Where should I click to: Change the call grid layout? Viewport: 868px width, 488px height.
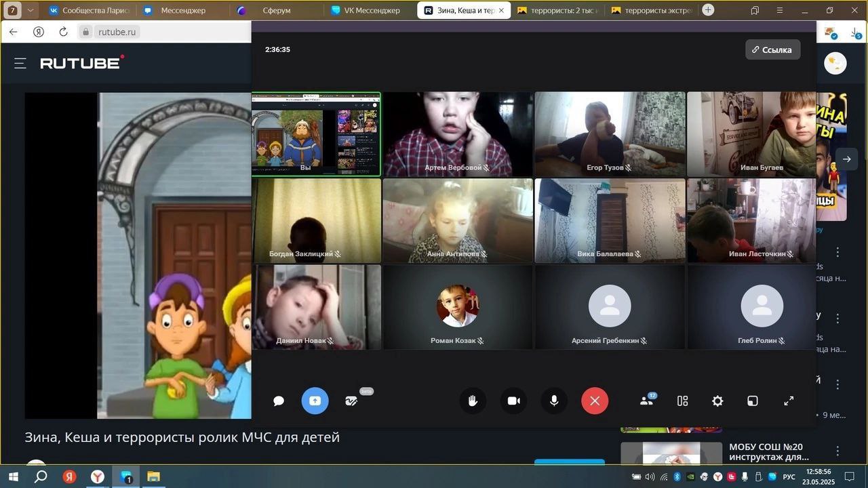[682, 401]
